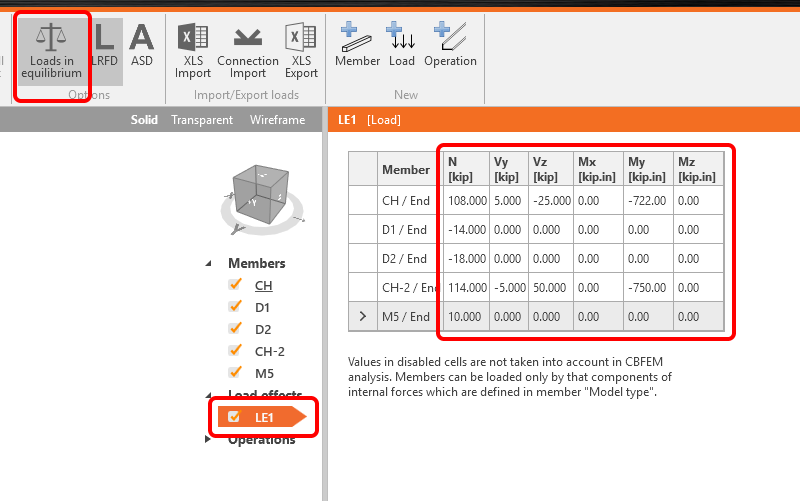800x501 pixels.
Task: Switch to Solid view mode
Action: pyautogui.click(x=144, y=120)
